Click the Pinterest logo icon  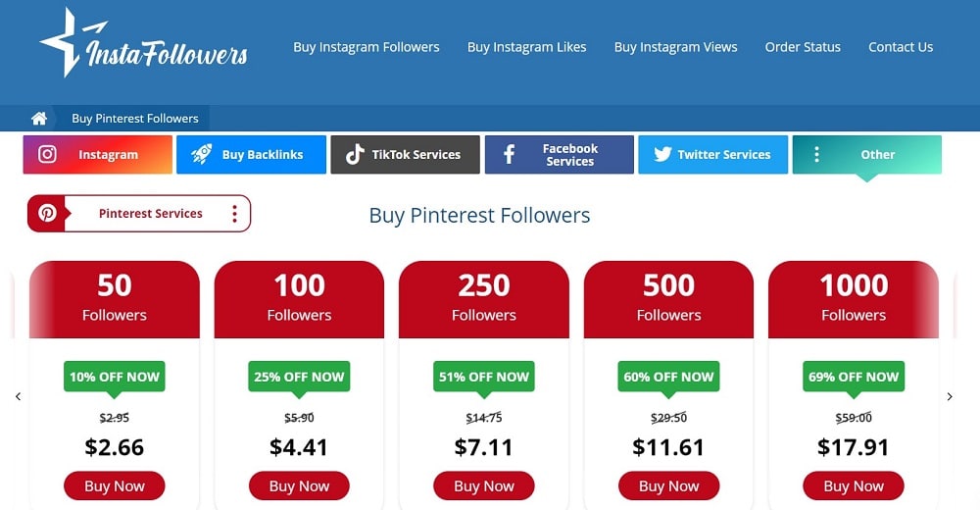point(47,214)
